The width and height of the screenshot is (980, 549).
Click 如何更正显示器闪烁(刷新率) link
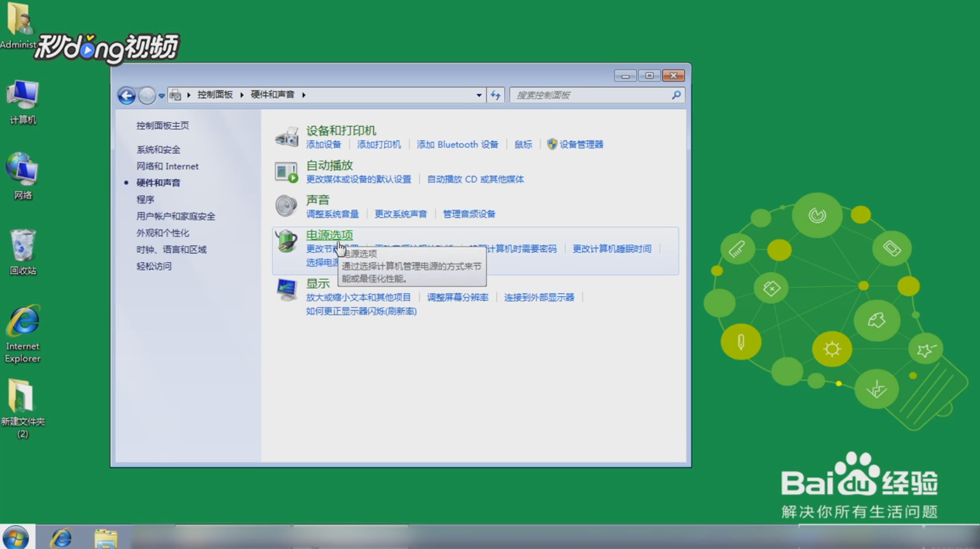point(361,312)
